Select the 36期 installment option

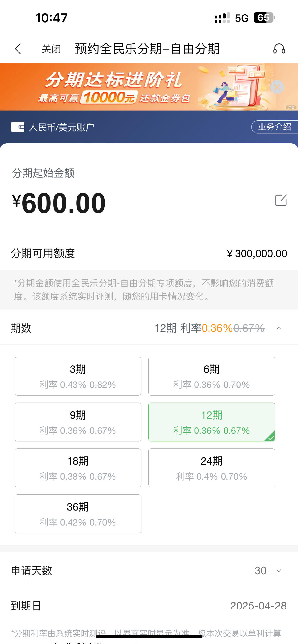coord(78,513)
